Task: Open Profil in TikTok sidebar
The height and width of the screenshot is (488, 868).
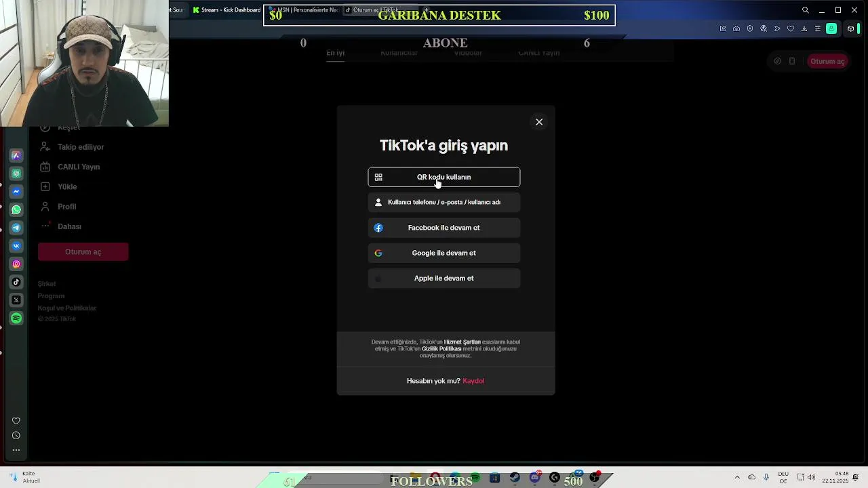Action: click(x=58, y=207)
